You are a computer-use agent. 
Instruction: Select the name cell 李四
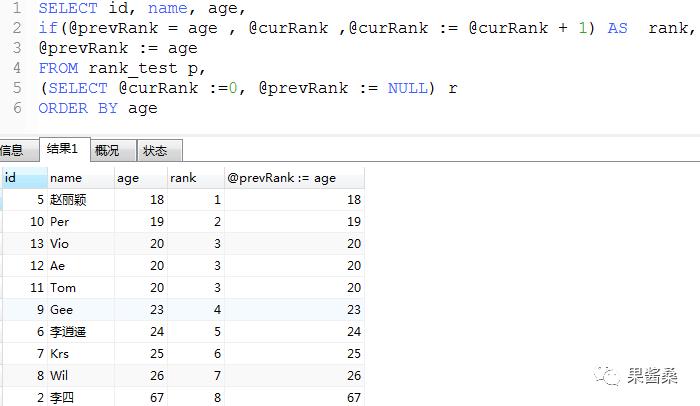[x=81, y=397]
